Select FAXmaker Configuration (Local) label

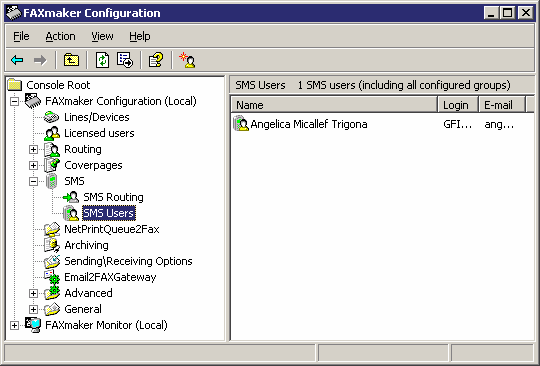pyautogui.click(x=121, y=101)
